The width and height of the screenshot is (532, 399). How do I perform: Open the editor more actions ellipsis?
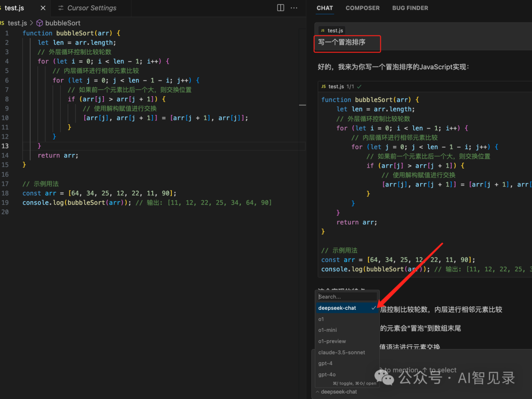point(294,8)
